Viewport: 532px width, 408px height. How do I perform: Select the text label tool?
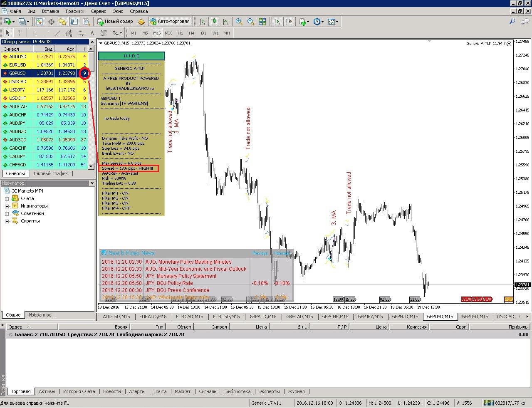pyautogui.click(x=104, y=33)
